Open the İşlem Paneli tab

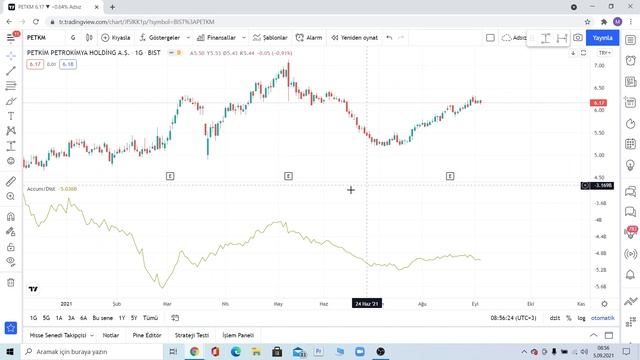238,335
